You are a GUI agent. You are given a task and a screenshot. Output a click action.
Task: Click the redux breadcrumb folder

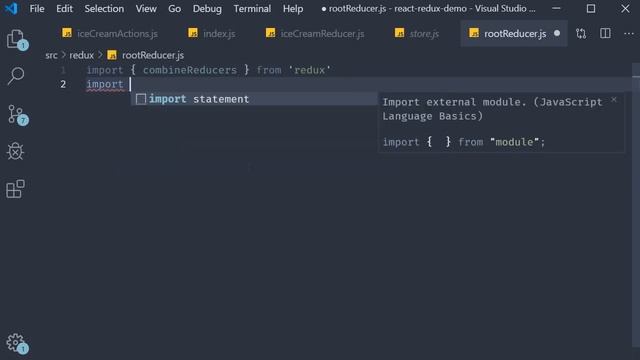pos(82,55)
